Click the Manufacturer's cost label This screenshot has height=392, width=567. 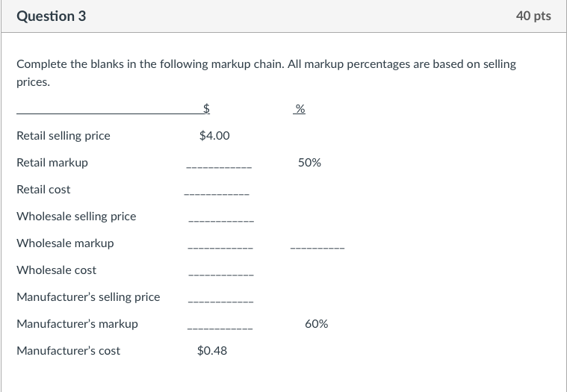click(68, 351)
